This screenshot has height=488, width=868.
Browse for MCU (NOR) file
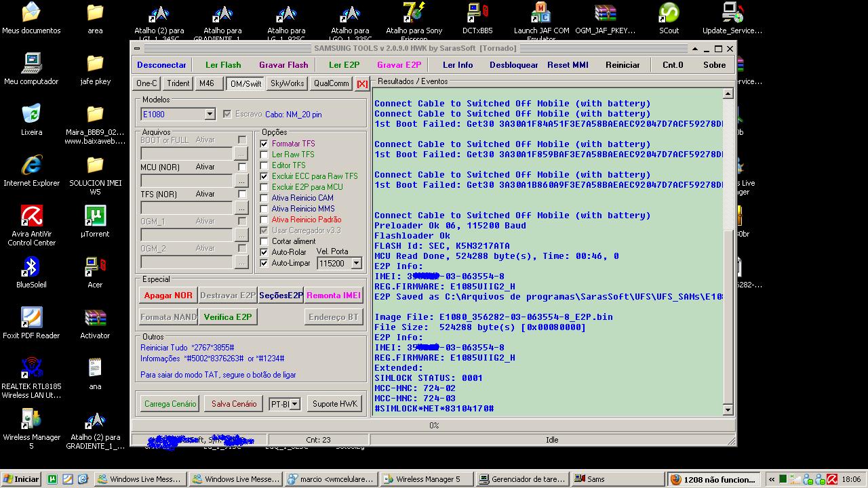(x=241, y=182)
